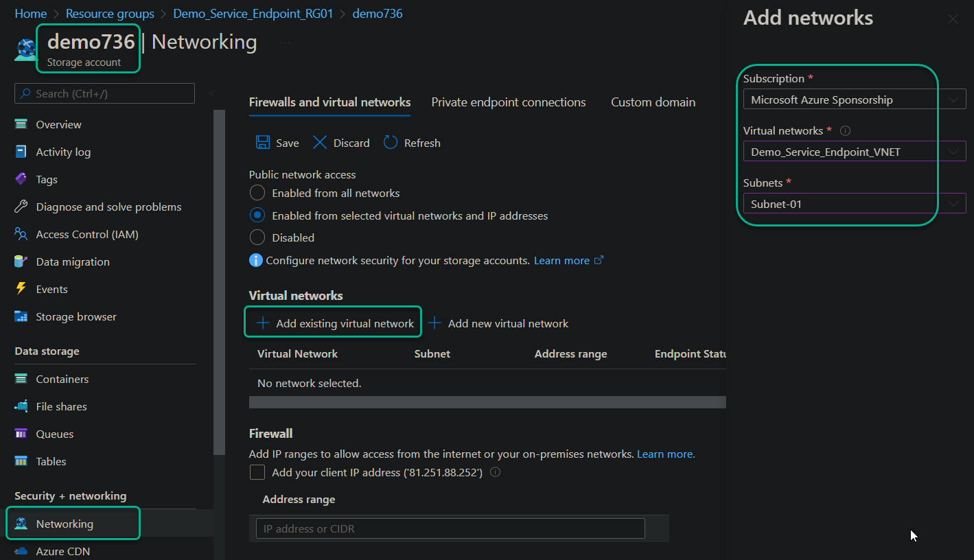Open the Queues section
Screen dimensions: 974x560
[54, 434]
